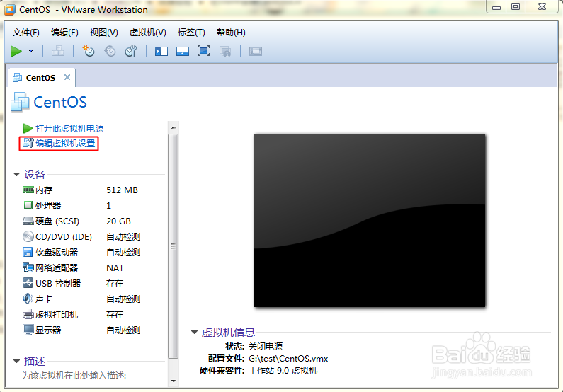Select the CentOS tab
563x392 pixels.
(40, 77)
